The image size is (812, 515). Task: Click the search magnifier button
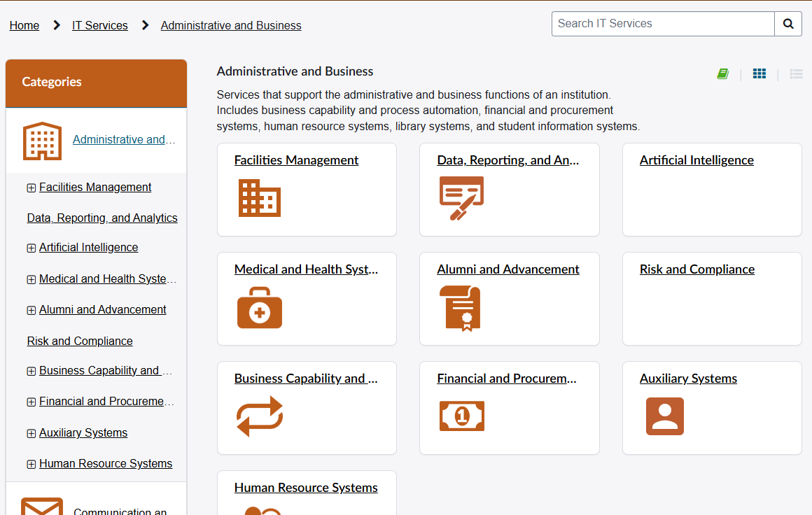pos(788,24)
